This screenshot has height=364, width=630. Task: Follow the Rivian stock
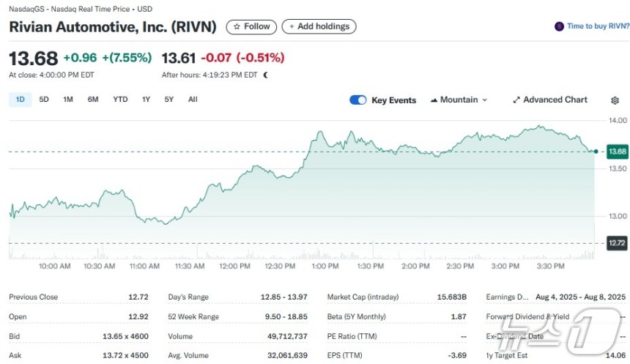click(251, 26)
